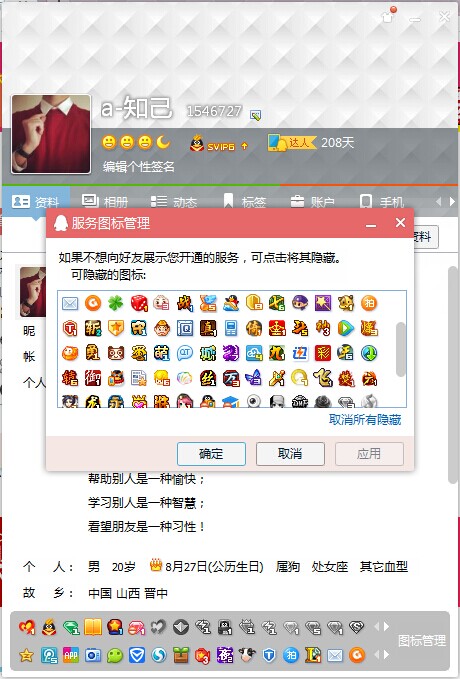
Task: Click the SVIP6 member badge
Action: point(215,144)
